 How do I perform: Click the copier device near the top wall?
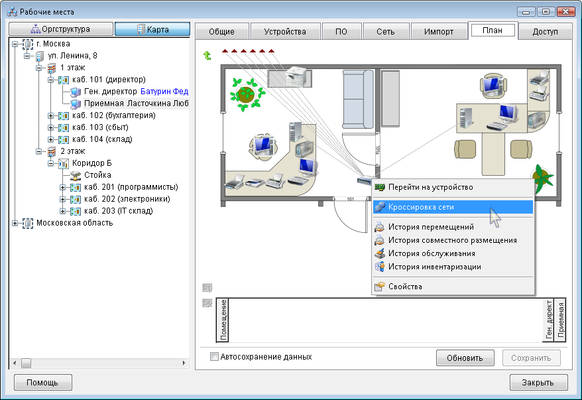296,76
